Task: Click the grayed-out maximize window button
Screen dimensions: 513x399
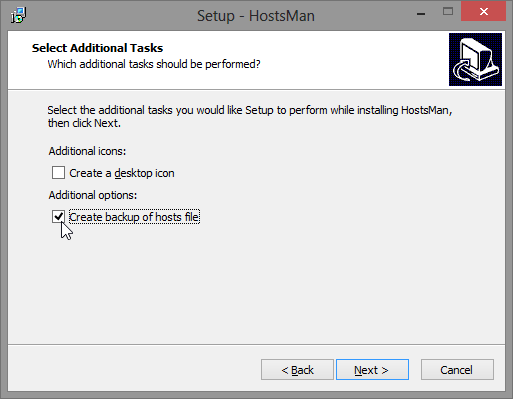Action: pos(448,12)
